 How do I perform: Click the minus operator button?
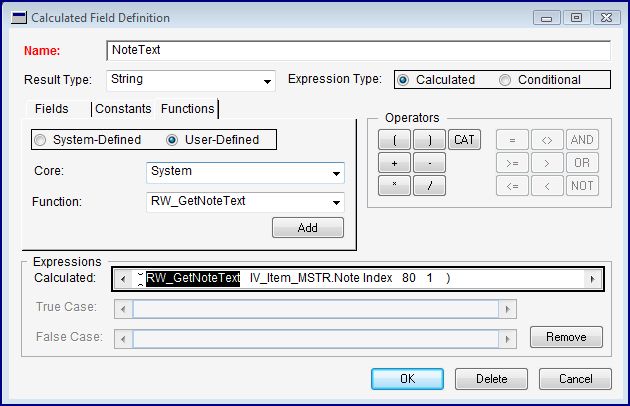pyautogui.click(x=429, y=163)
